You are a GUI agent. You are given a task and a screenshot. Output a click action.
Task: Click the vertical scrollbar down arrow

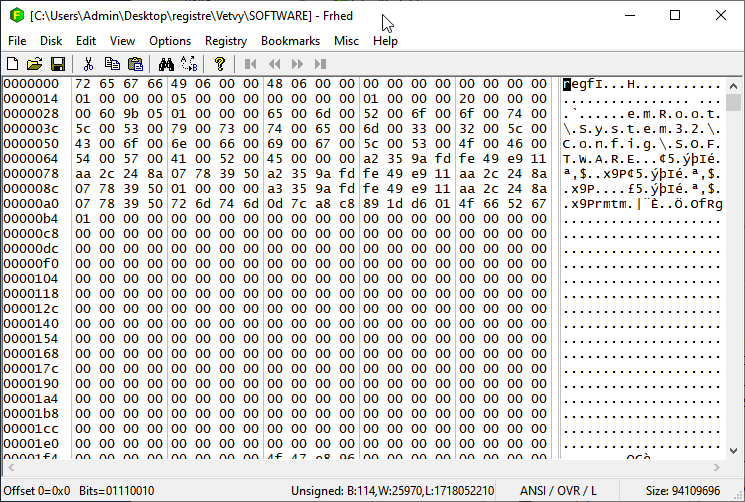pos(734,451)
